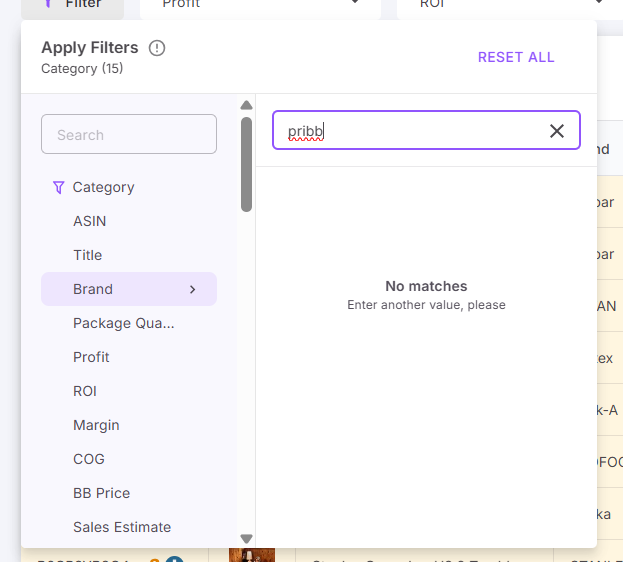Click the funnel icon next to Category
Screen dimensions: 623x562
[58, 187]
